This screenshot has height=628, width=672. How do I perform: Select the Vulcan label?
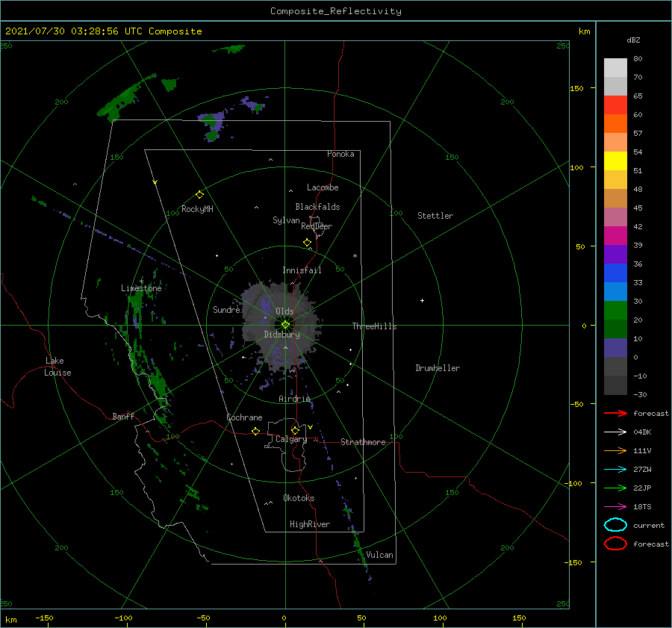pyautogui.click(x=379, y=555)
